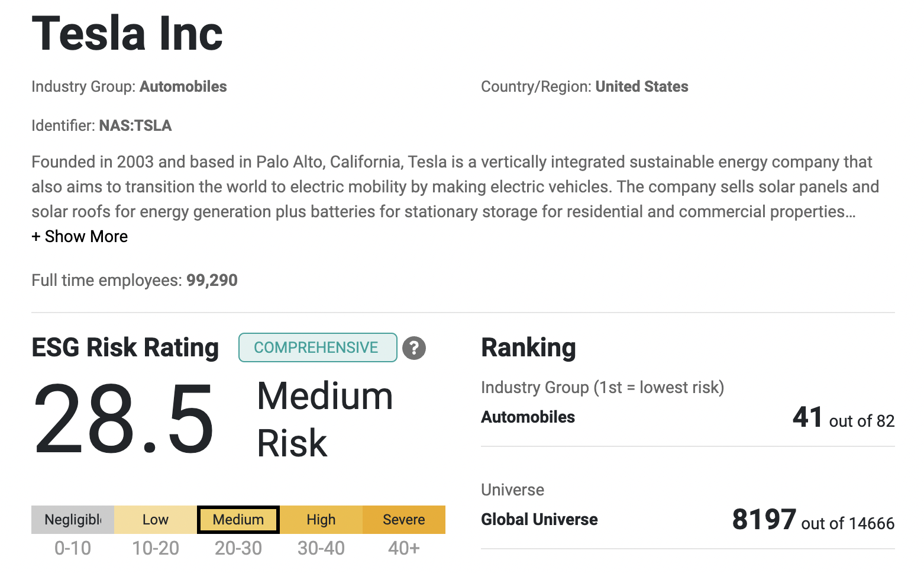The height and width of the screenshot is (573, 924).
Task: Select the High risk color segment
Action: coord(321,520)
